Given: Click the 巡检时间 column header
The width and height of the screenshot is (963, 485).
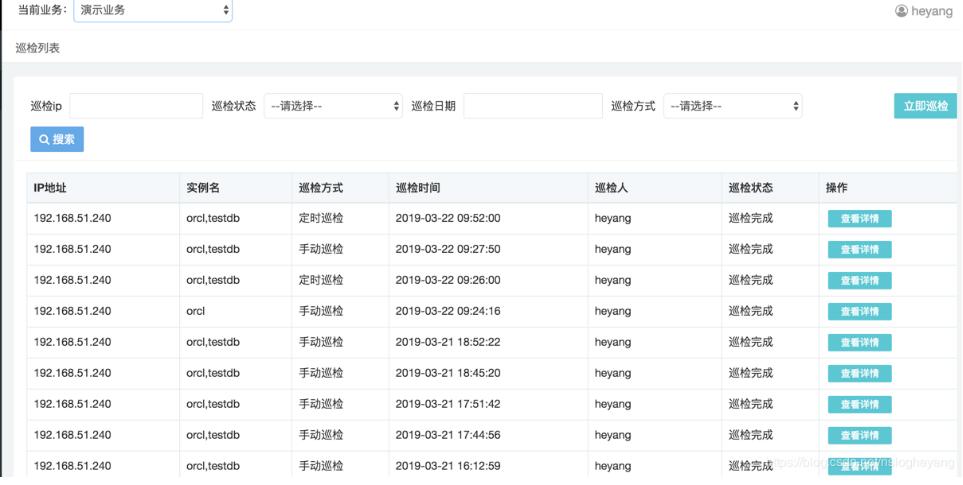Looking at the screenshot, I should [418, 188].
